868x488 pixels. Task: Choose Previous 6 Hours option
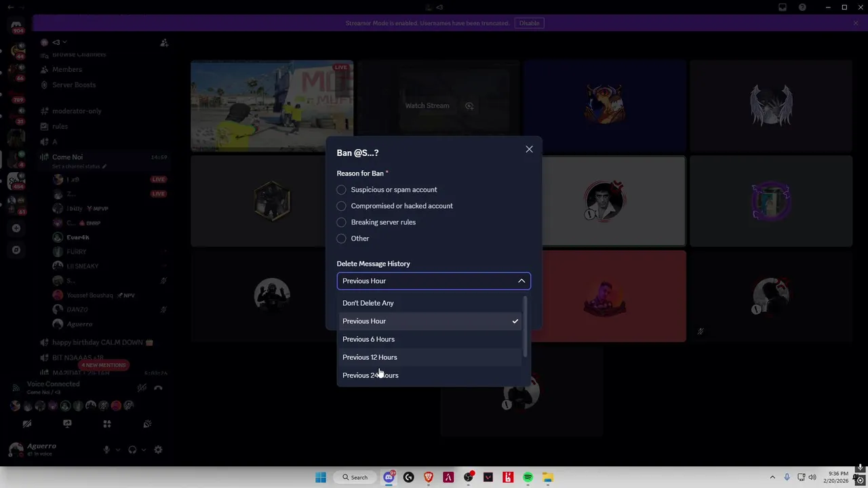(x=429, y=339)
